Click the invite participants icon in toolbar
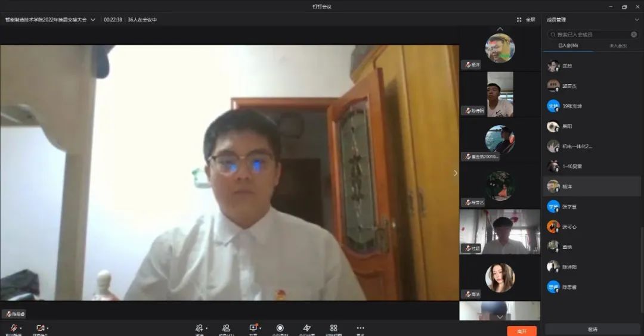Viewport: 644px width, 336px height. coord(199,328)
